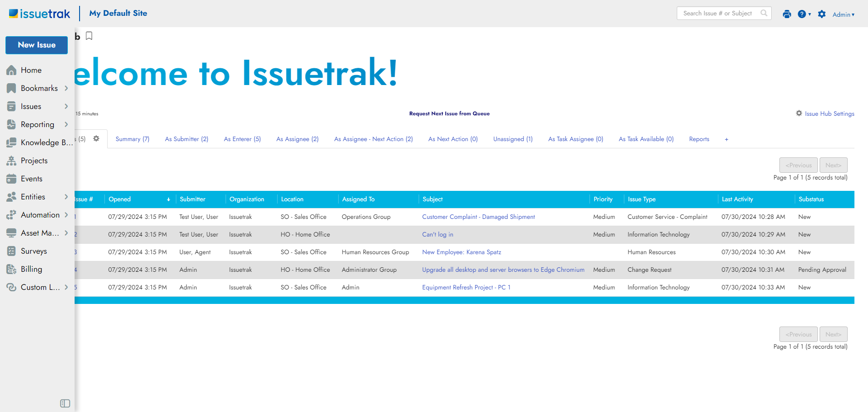
Task: Expand the Reporting submenu chevron
Action: [66, 124]
